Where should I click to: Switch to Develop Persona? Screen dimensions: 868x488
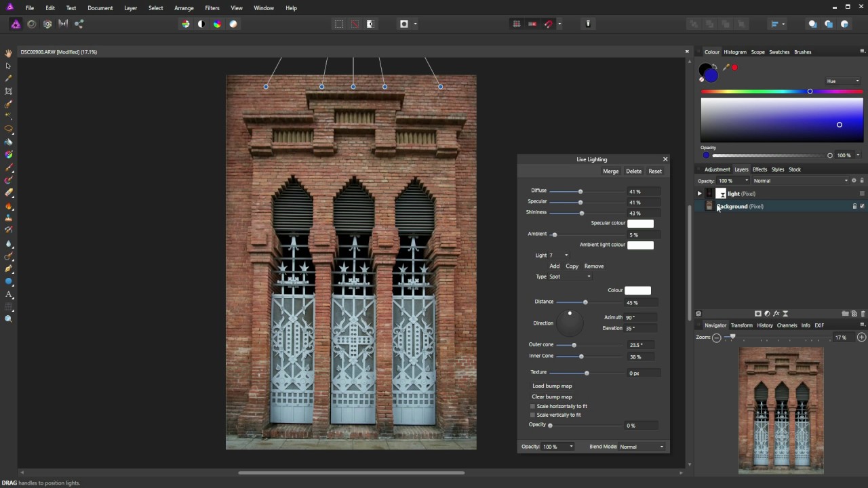pyautogui.click(x=47, y=24)
